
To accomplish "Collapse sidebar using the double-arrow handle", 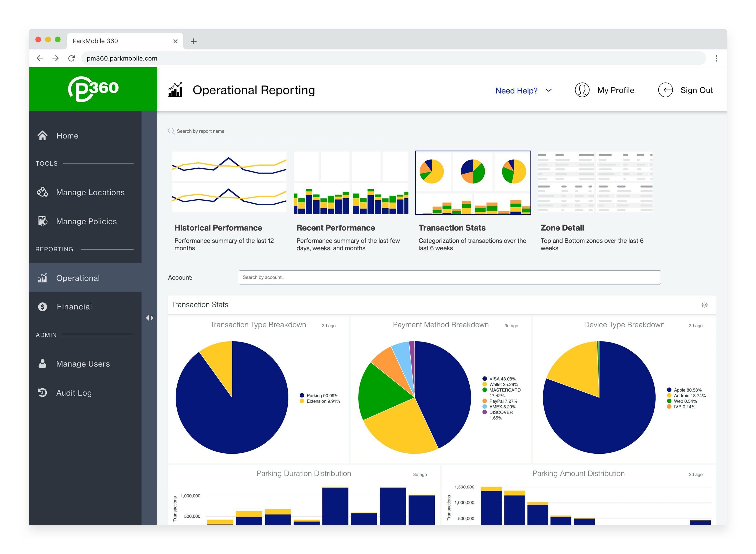I will point(150,318).
